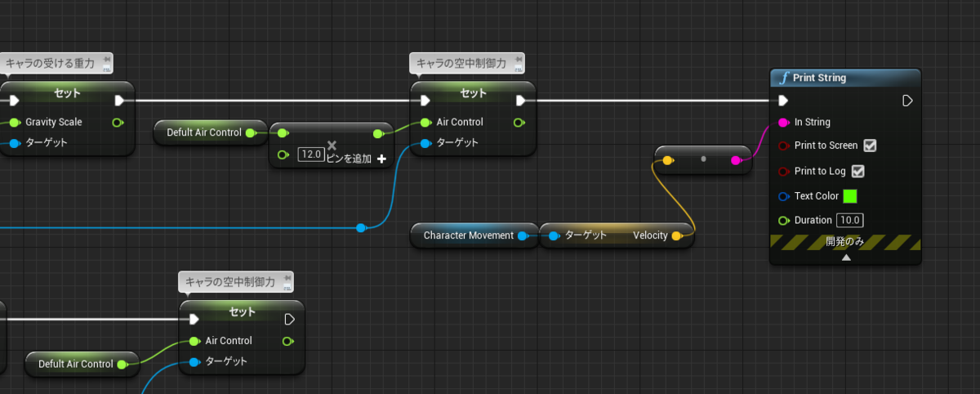980x394 pixels.
Task: Select the 開発のみ development only banner
Action: [846, 242]
